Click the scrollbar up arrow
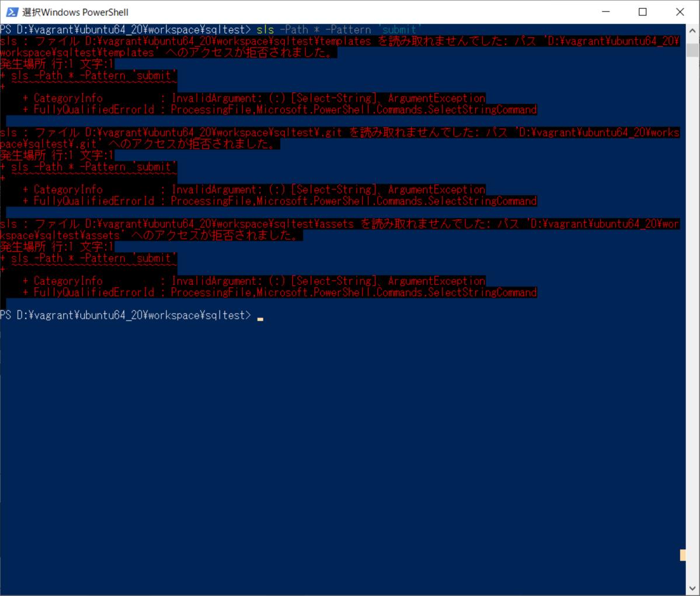This screenshot has width=700, height=596. click(x=692, y=31)
